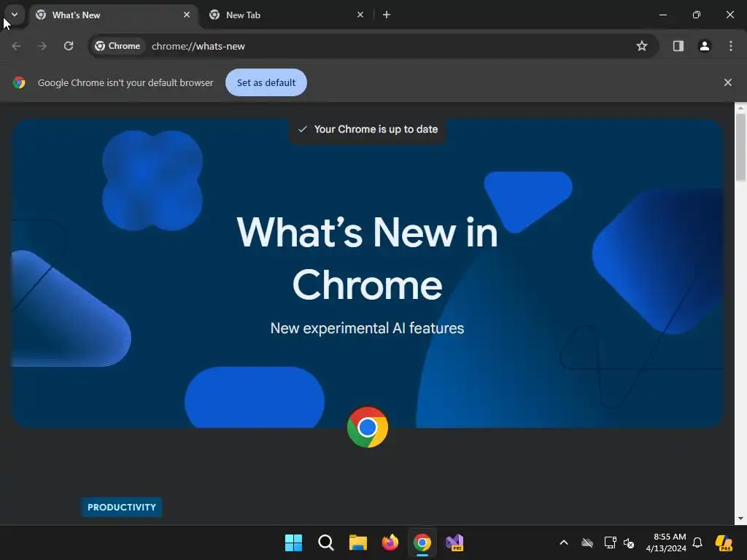Open Chrome three-dot menu
This screenshot has height=560, width=747.
coord(731,46)
